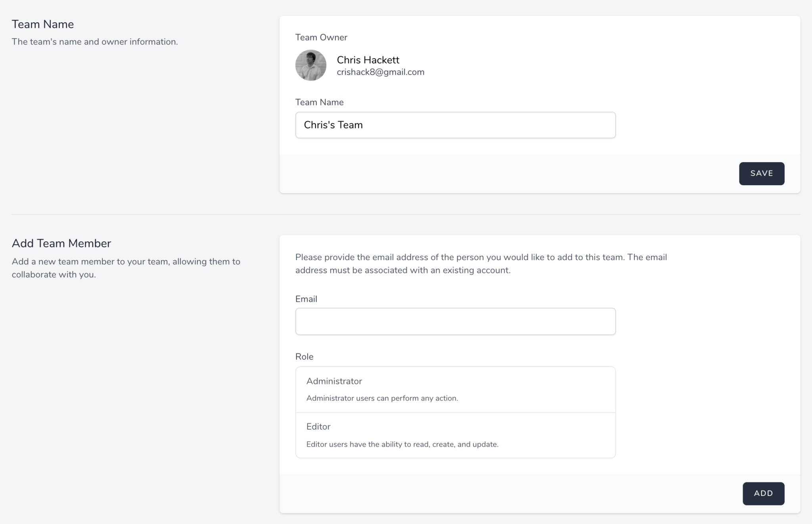
Task: Click the crishack8@gmail.com email text
Action: point(381,72)
